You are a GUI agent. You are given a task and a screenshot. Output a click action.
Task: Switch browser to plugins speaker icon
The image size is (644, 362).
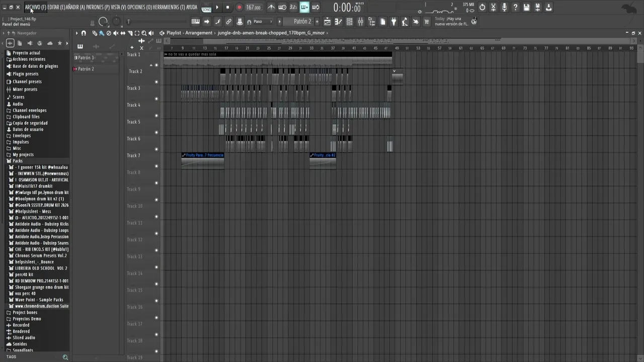point(30,43)
